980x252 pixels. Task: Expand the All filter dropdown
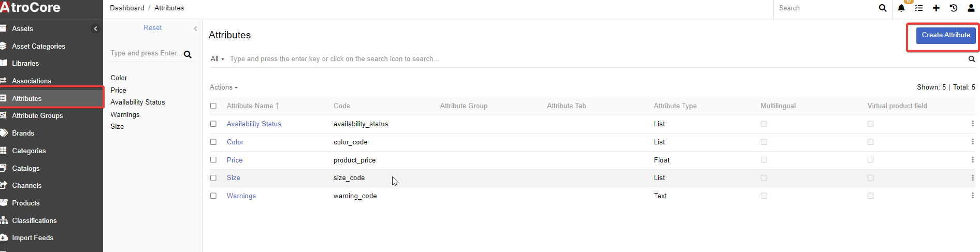tap(217, 59)
